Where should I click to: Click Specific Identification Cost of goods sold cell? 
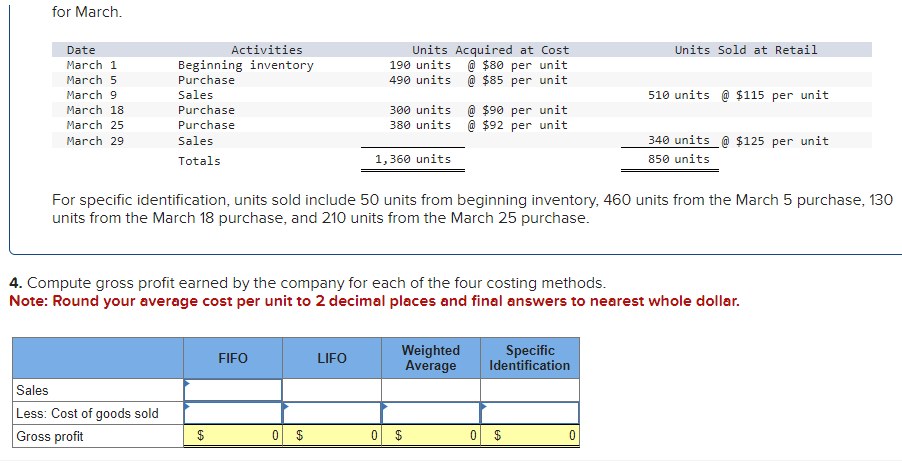530,413
